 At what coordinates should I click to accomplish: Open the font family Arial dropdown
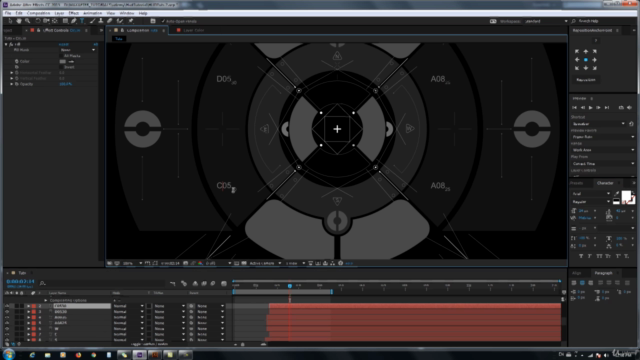(x=591, y=193)
